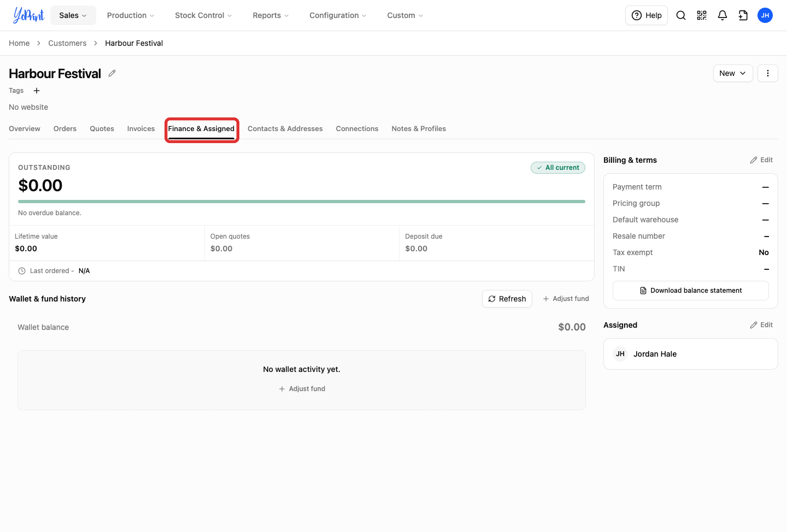Click the All current status badge
The width and height of the screenshot is (787, 532).
[558, 168]
